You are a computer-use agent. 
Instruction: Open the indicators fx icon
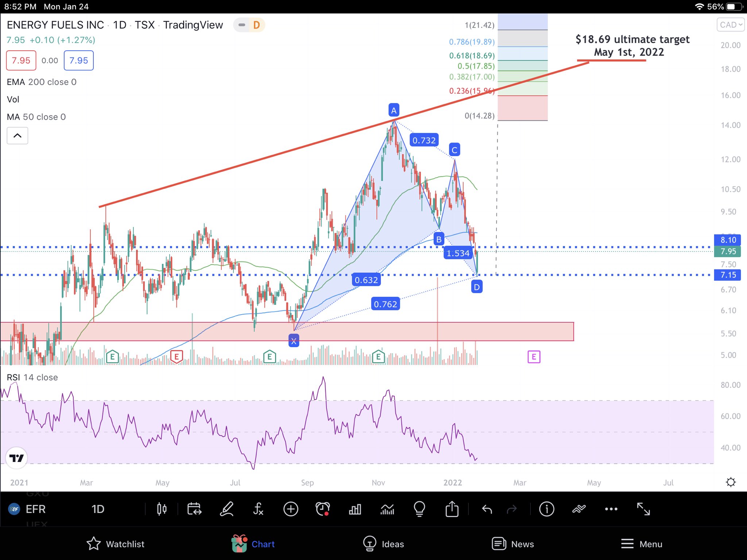click(x=258, y=509)
